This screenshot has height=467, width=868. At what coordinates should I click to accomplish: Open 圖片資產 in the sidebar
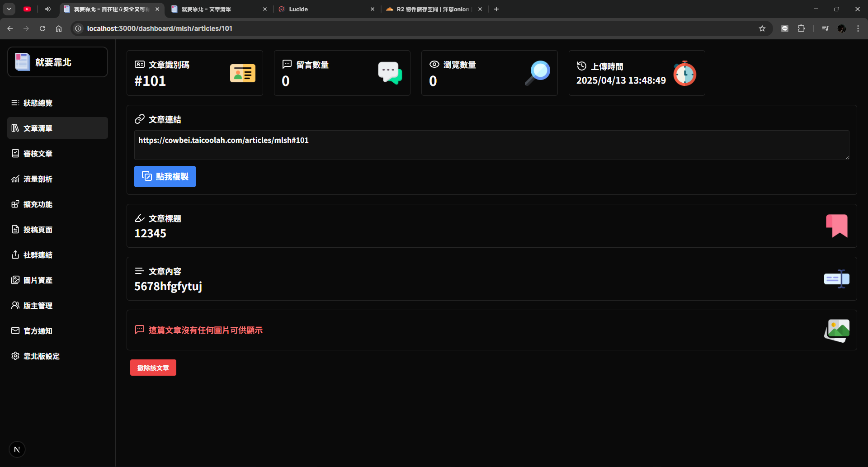38,280
